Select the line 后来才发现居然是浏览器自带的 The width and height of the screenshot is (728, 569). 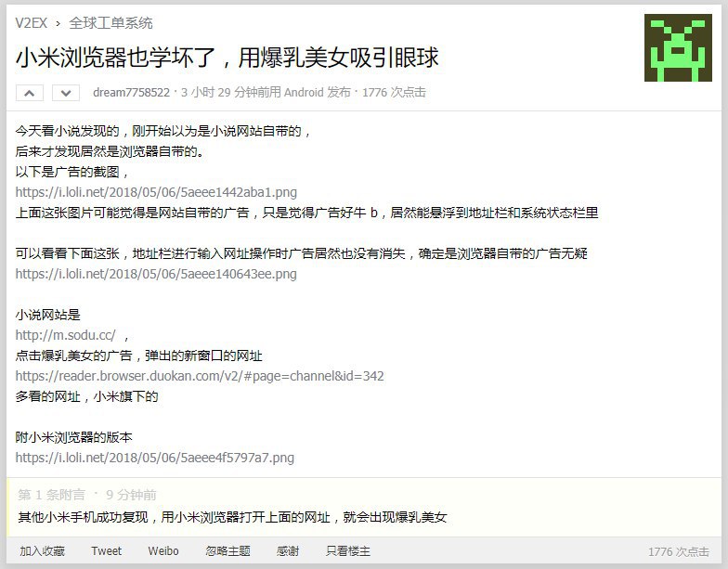110,151
